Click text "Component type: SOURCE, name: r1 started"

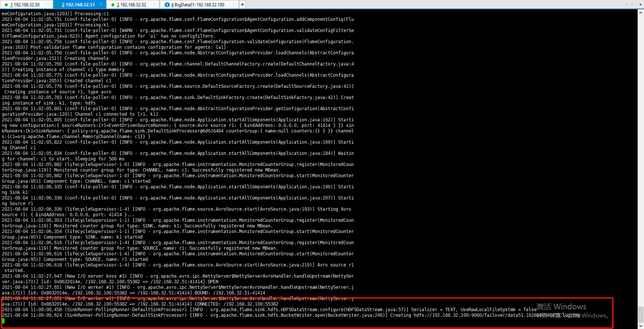coord(96,259)
